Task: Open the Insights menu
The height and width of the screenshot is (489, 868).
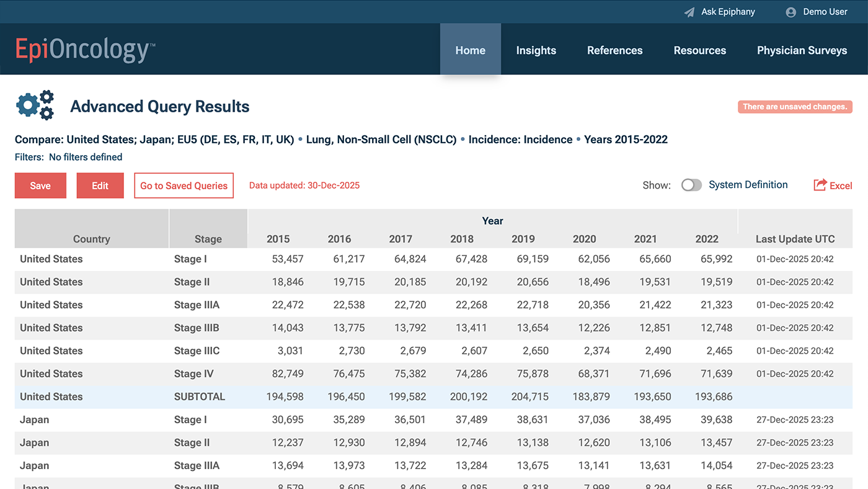Action: pos(536,50)
